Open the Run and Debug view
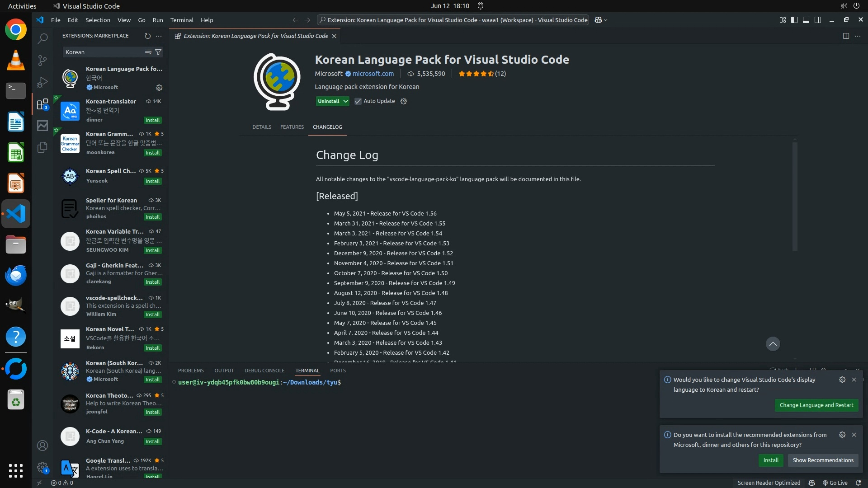 coord(42,82)
